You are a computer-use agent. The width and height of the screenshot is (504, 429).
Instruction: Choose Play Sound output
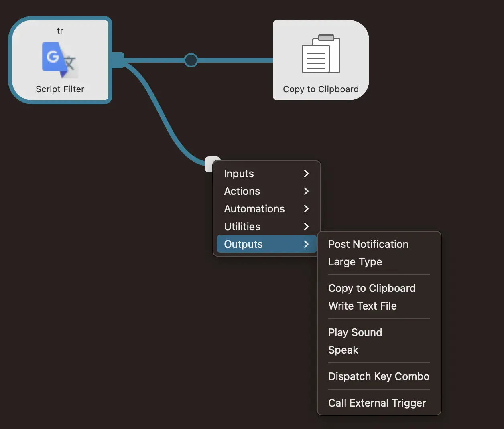point(379,332)
